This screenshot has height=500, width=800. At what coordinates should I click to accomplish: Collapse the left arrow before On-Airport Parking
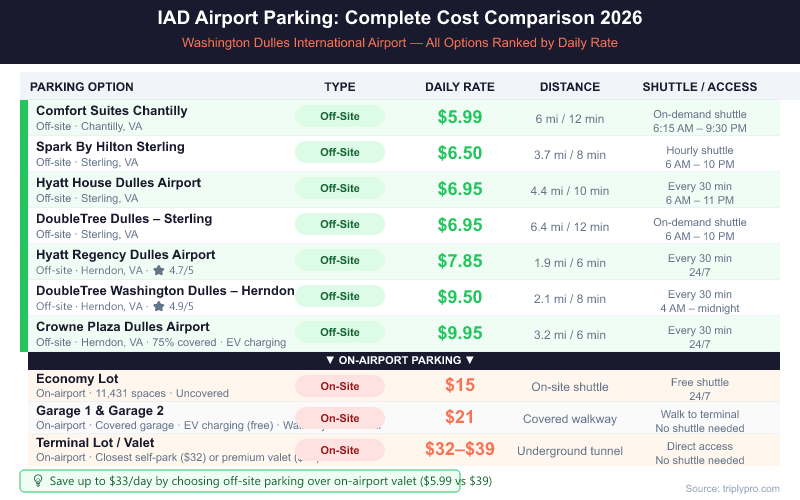pyautogui.click(x=331, y=360)
